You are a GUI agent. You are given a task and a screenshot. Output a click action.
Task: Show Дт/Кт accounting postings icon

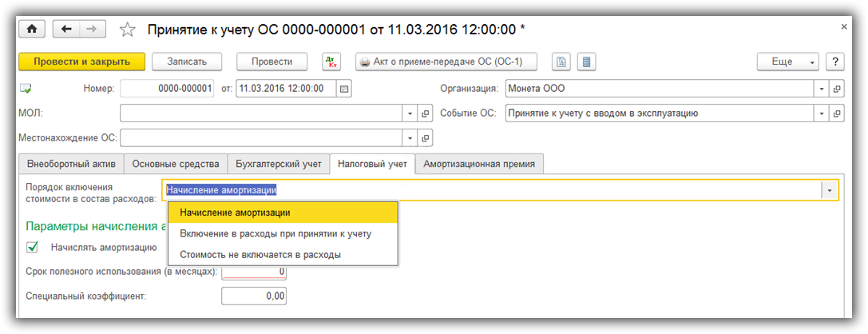(x=331, y=62)
